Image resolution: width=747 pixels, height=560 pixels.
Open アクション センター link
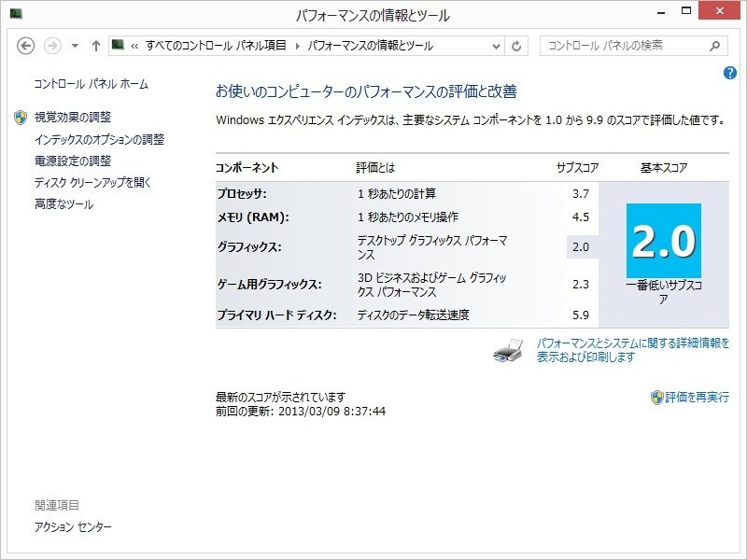pos(73,527)
